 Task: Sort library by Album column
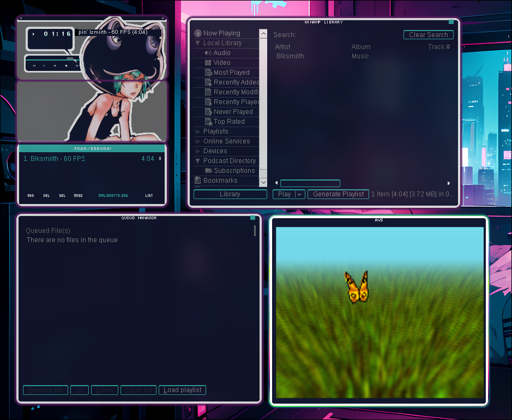(x=361, y=47)
